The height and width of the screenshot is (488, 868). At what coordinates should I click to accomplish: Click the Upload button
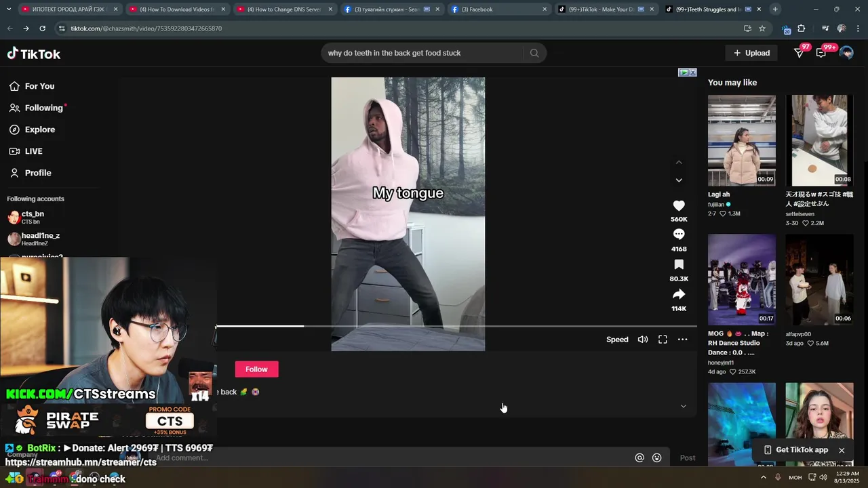(751, 53)
